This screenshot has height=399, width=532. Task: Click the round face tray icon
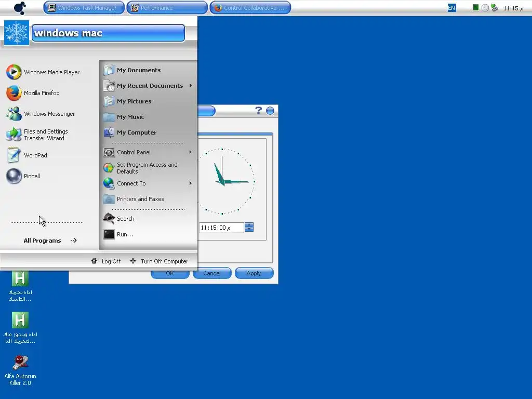pos(485,8)
